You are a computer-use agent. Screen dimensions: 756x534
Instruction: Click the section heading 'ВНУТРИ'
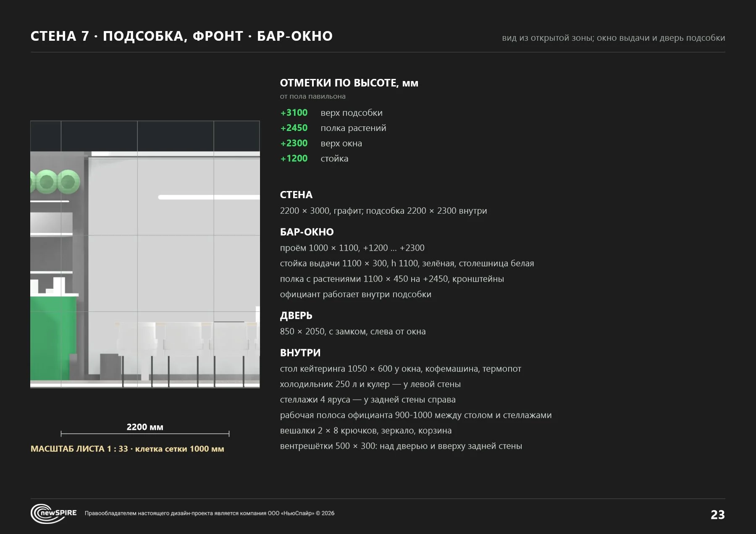tap(300, 353)
